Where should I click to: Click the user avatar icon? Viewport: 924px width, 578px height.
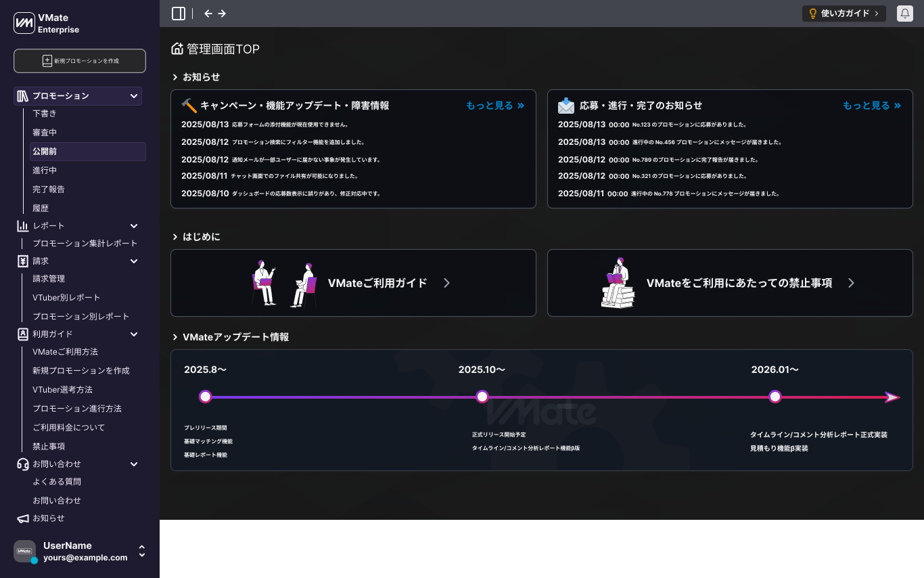(25, 551)
